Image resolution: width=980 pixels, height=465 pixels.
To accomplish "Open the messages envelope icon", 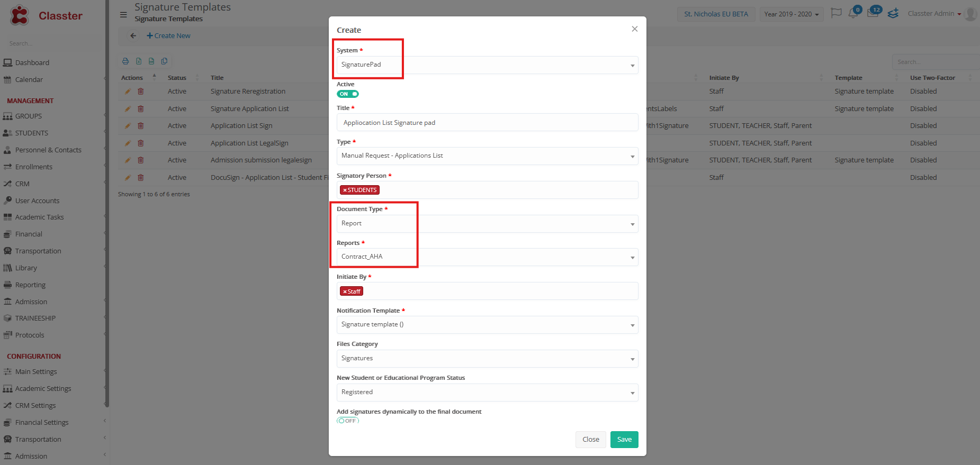I will click(x=873, y=14).
